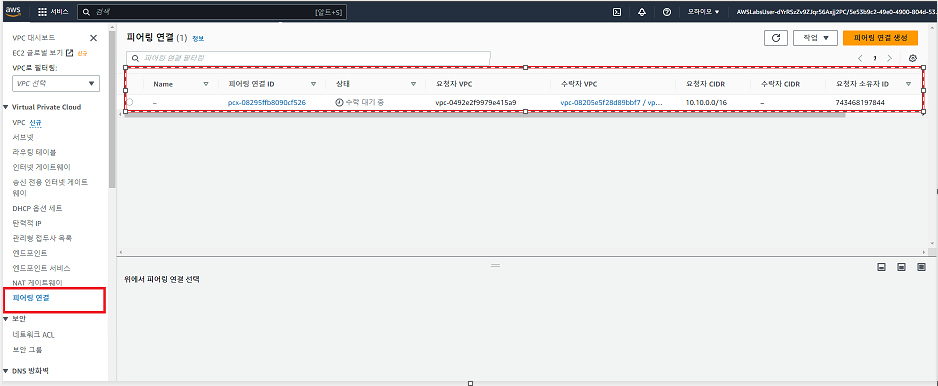
Task: Sort by 피어링 연결 ID column arrow
Action: [x=313, y=84]
